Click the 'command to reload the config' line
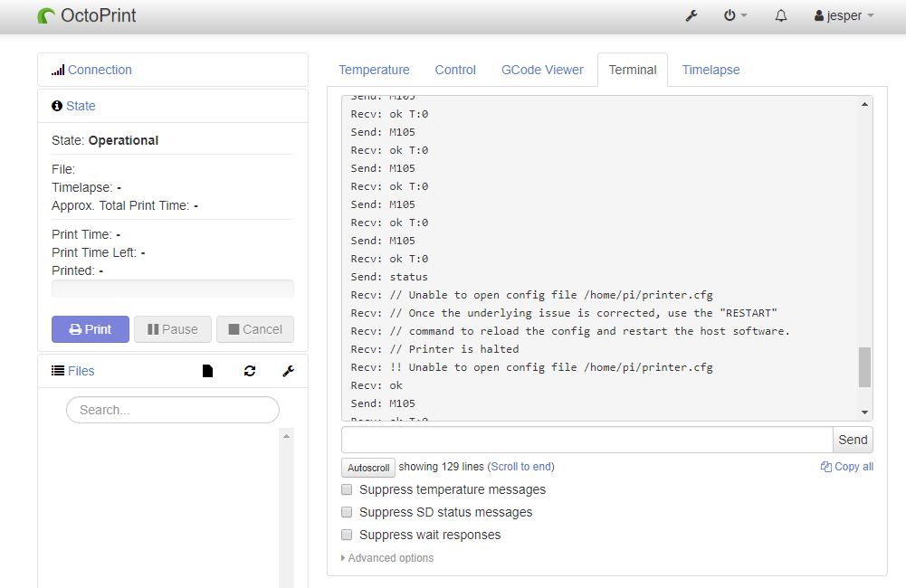Screen dimensions: 906x588 click(x=569, y=331)
